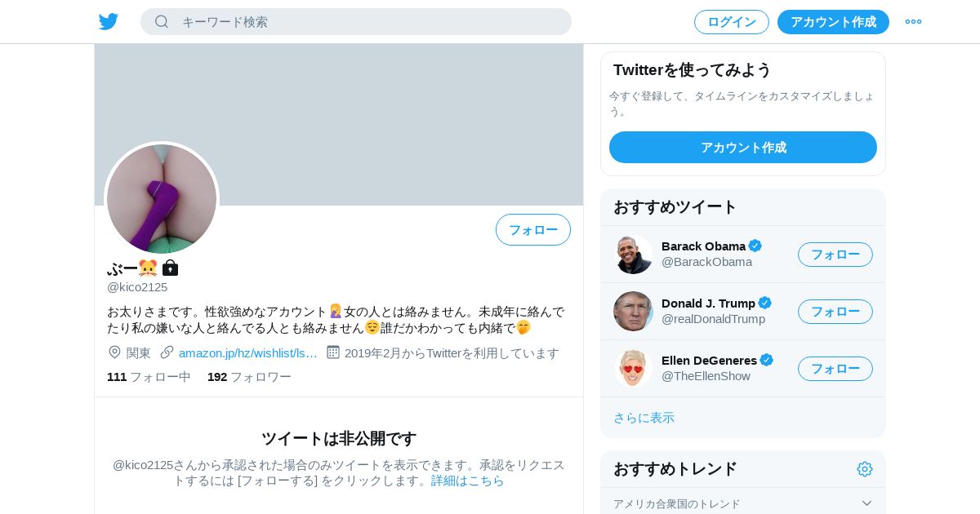Click さらに表示 to show more
The image size is (980, 514).
coord(644,418)
